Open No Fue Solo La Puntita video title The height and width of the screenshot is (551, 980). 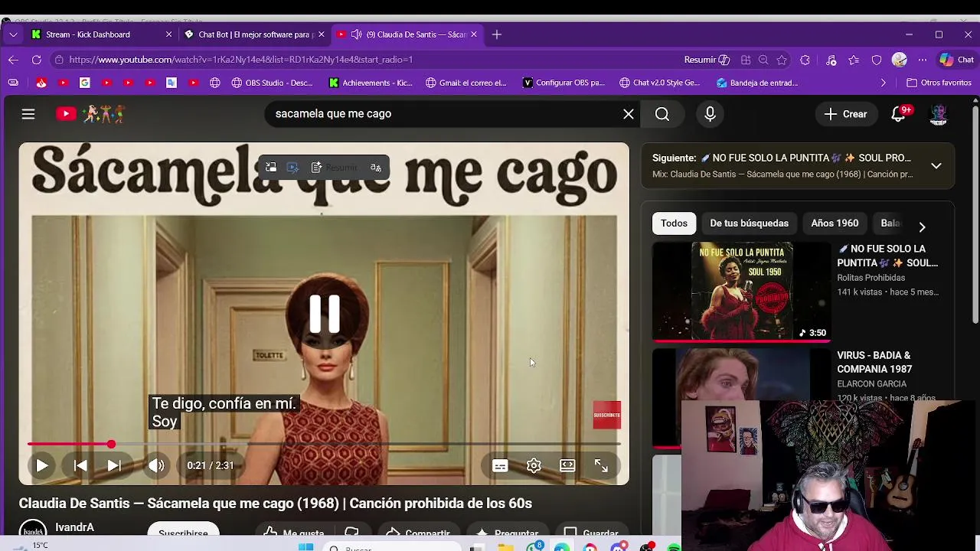click(x=888, y=256)
